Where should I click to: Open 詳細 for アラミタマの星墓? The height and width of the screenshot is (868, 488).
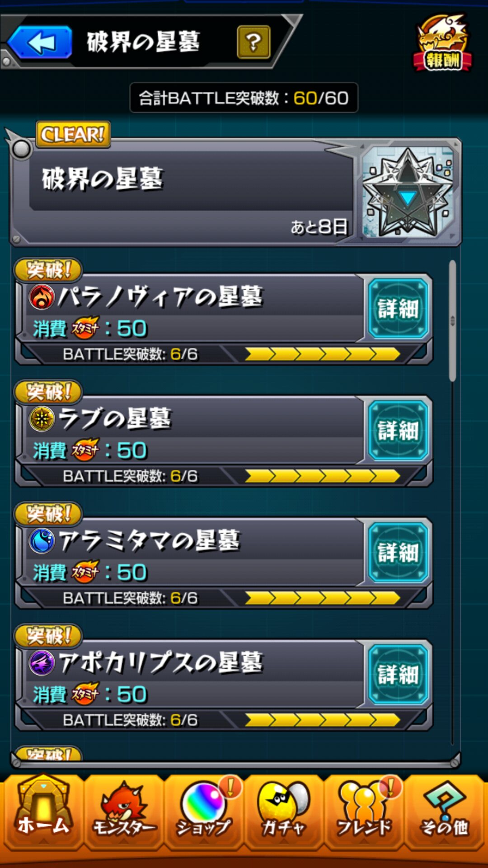tap(398, 553)
